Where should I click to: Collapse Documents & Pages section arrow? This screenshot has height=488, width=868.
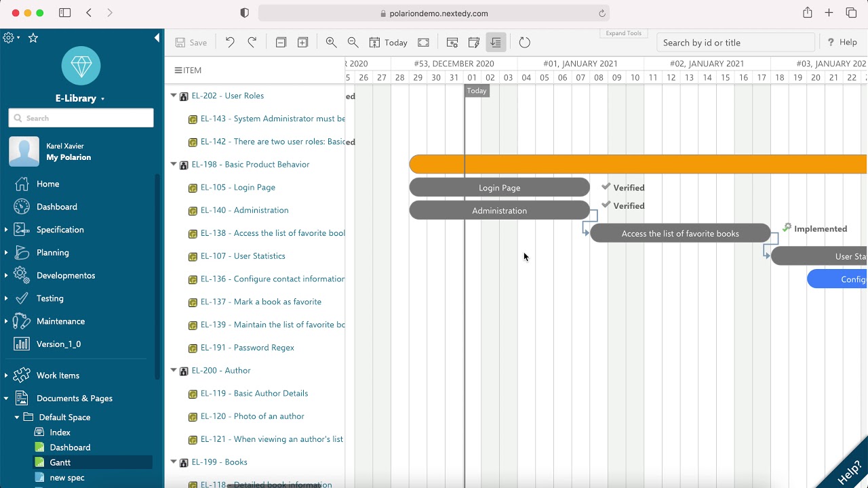(6, 399)
